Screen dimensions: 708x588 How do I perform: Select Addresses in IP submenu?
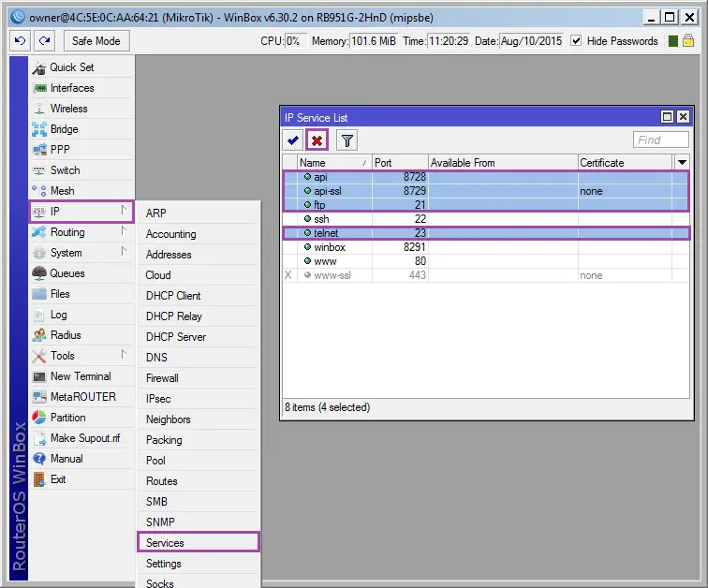pos(199,255)
